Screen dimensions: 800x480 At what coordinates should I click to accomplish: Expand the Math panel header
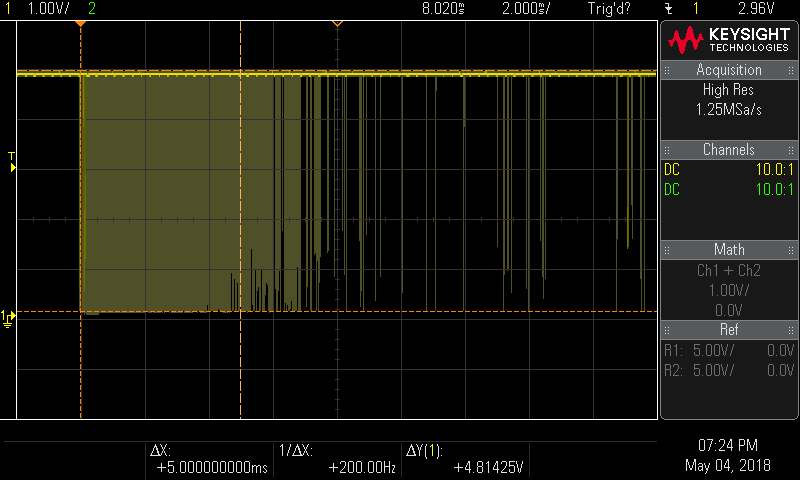729,249
